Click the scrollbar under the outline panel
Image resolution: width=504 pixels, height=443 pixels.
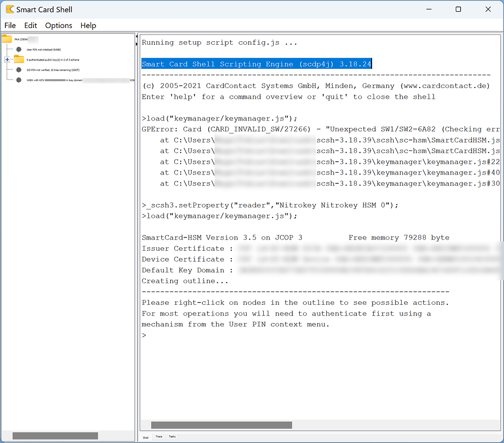pos(55,436)
